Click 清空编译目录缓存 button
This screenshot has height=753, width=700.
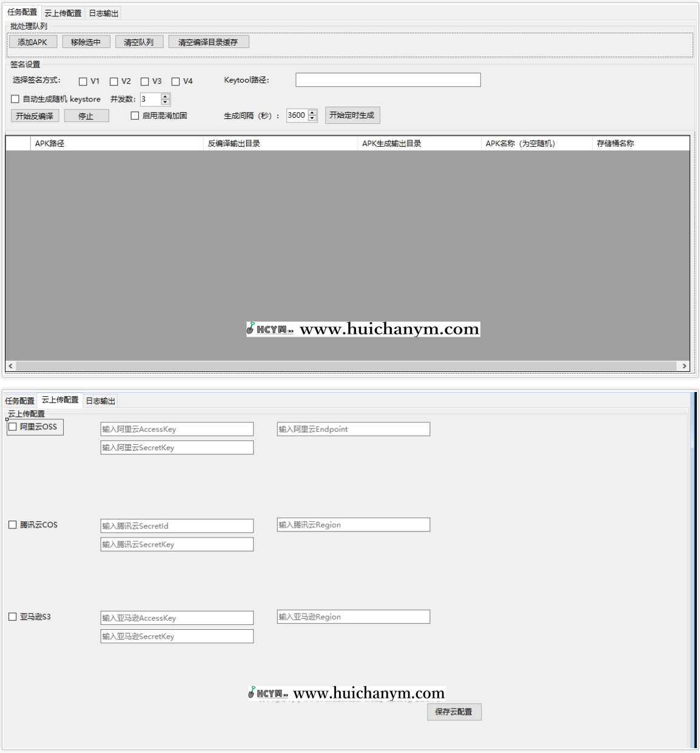coord(208,42)
